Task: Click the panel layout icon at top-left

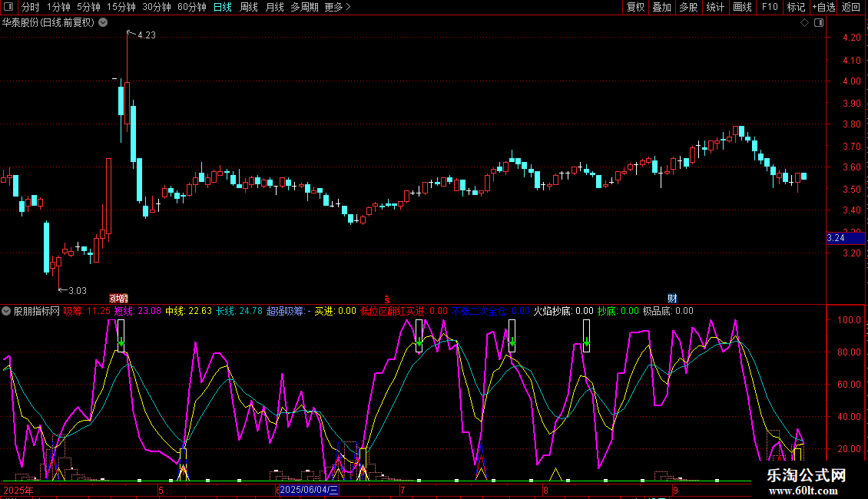Action: [x=8, y=7]
